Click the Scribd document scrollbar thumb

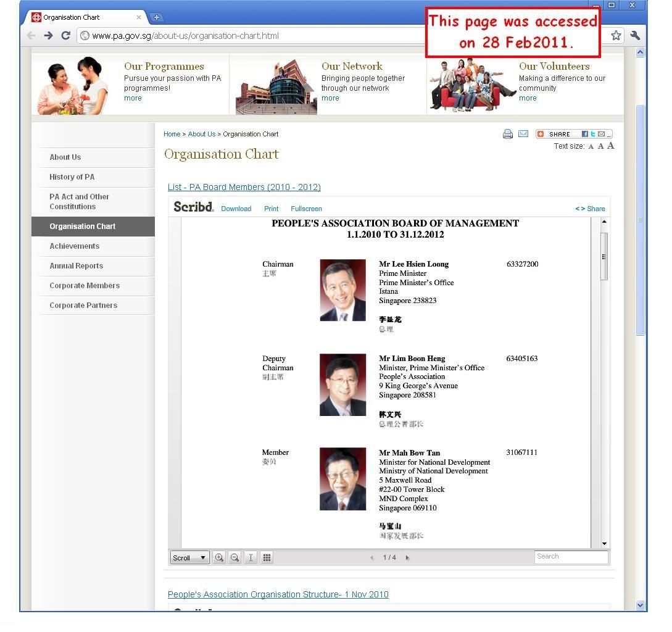coord(604,256)
